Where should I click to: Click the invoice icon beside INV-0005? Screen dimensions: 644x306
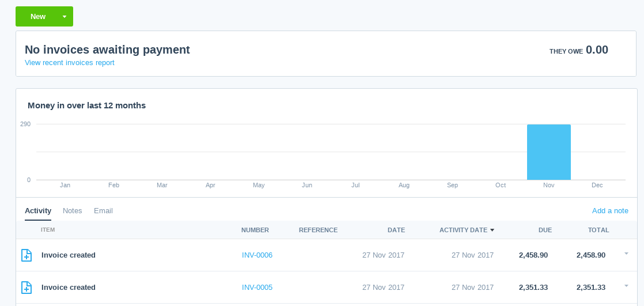(26, 287)
